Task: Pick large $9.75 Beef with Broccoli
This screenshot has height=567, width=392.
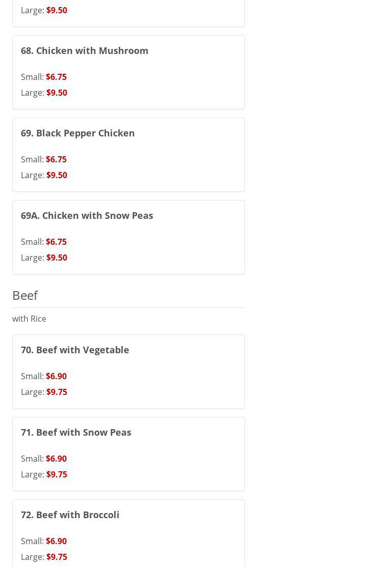Action: [57, 557]
